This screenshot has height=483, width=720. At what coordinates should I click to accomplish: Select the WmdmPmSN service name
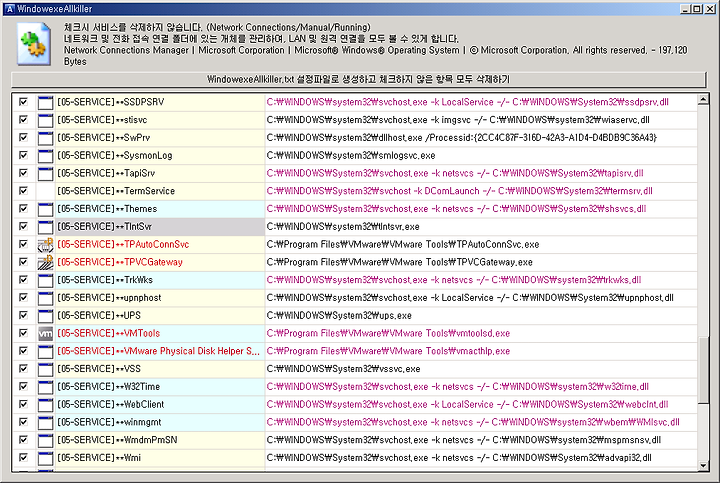point(117,440)
